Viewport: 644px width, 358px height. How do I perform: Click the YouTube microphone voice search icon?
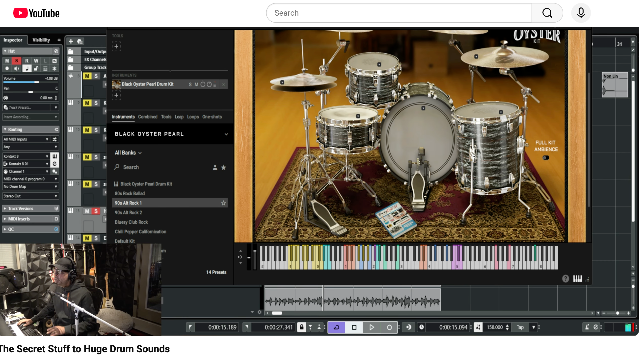coord(581,13)
